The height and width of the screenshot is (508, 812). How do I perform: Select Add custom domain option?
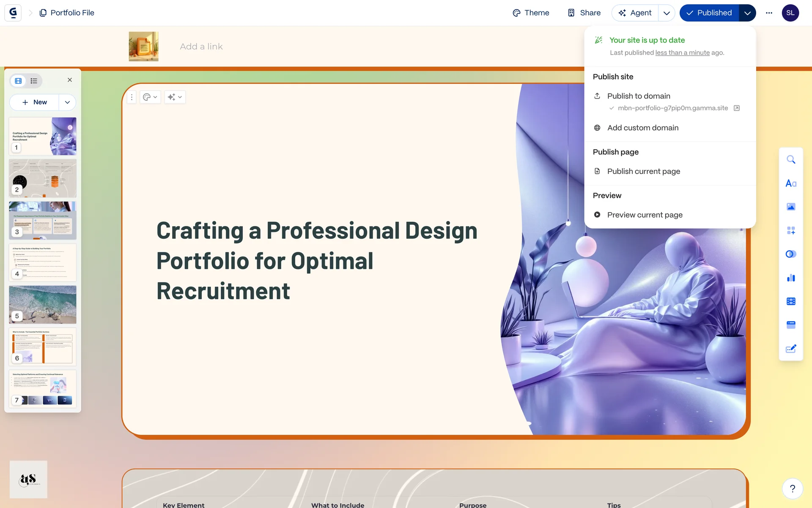[642, 128]
